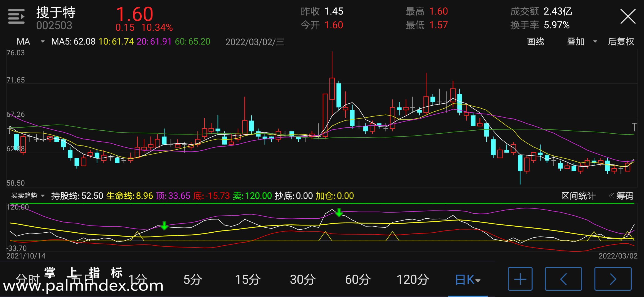Select the 画线 drawing tool
The width and height of the screenshot is (644, 297).
535,42
